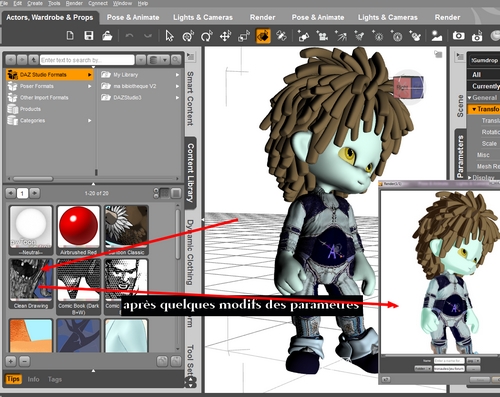Switch to the Smart Content side tab
The width and height of the screenshot is (500, 397).
point(190,98)
